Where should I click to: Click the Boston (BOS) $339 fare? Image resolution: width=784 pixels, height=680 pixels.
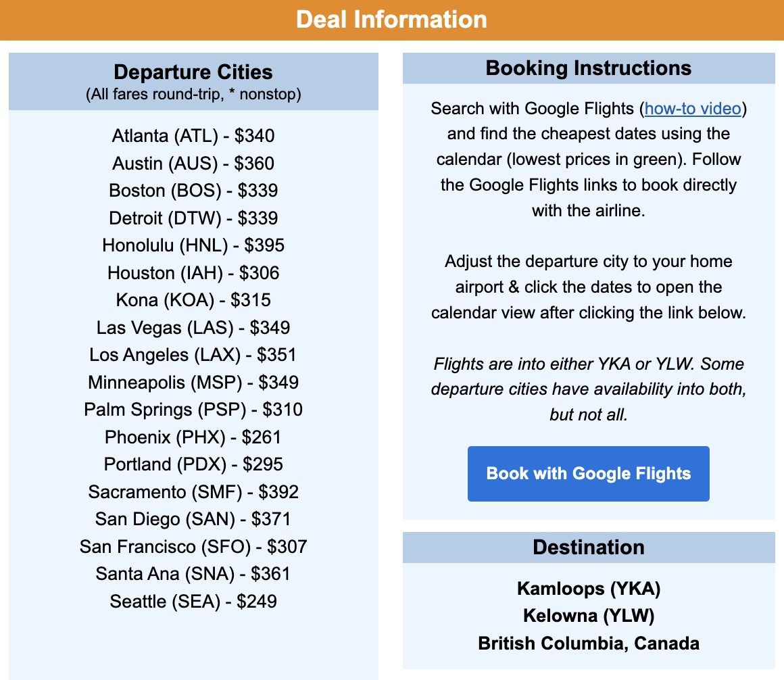(193, 191)
